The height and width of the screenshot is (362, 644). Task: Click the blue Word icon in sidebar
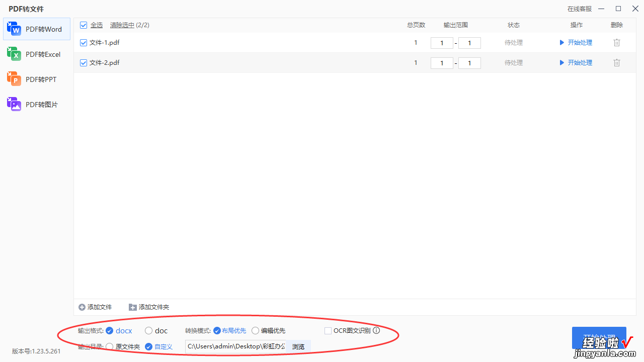14,29
